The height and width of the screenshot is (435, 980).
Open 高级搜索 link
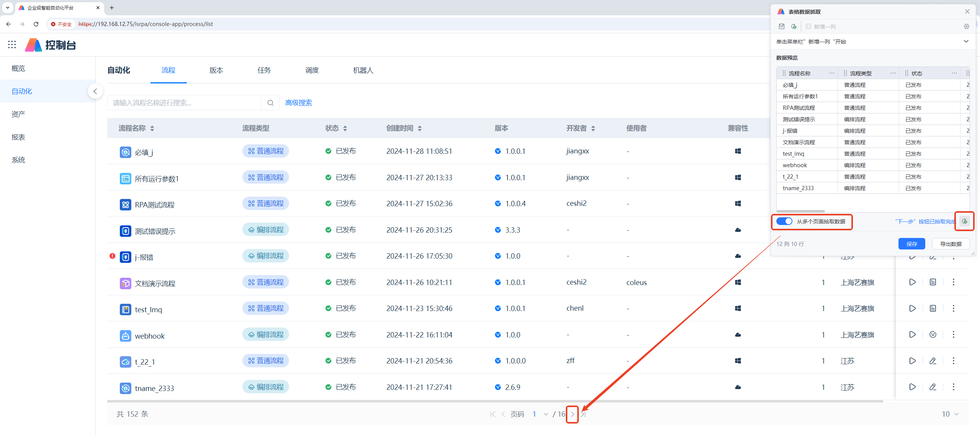pos(299,103)
